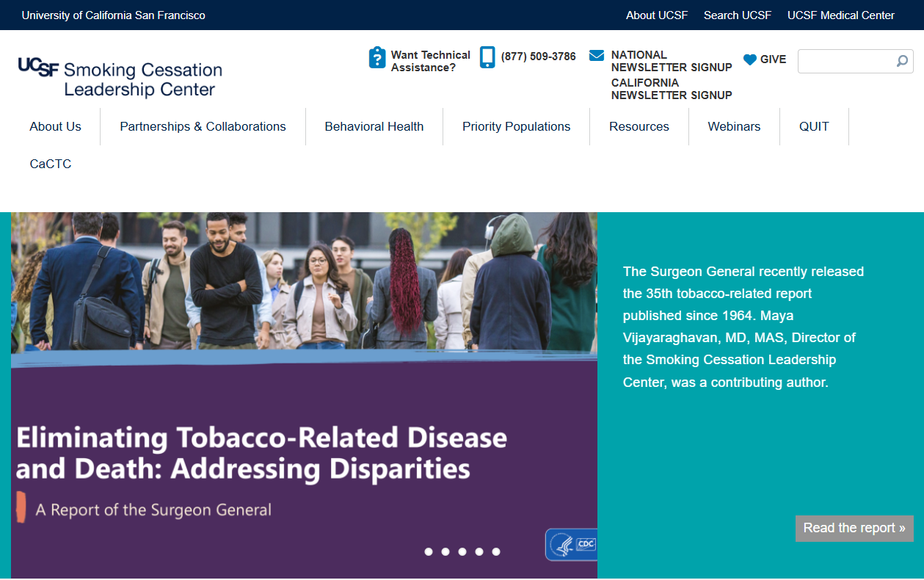Open the Webinars menu

click(734, 126)
